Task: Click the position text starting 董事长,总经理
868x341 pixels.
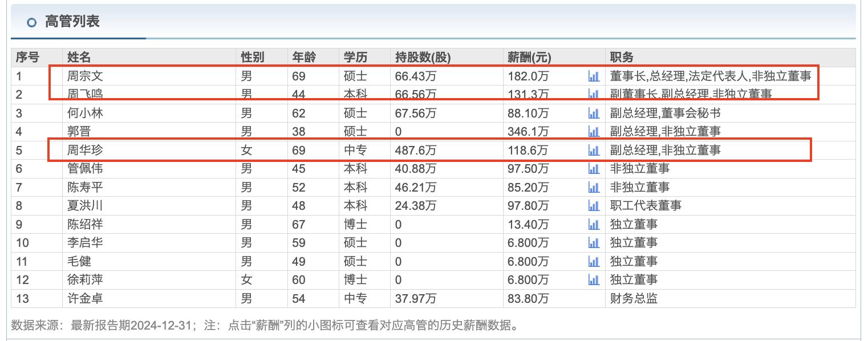Action: click(x=711, y=76)
